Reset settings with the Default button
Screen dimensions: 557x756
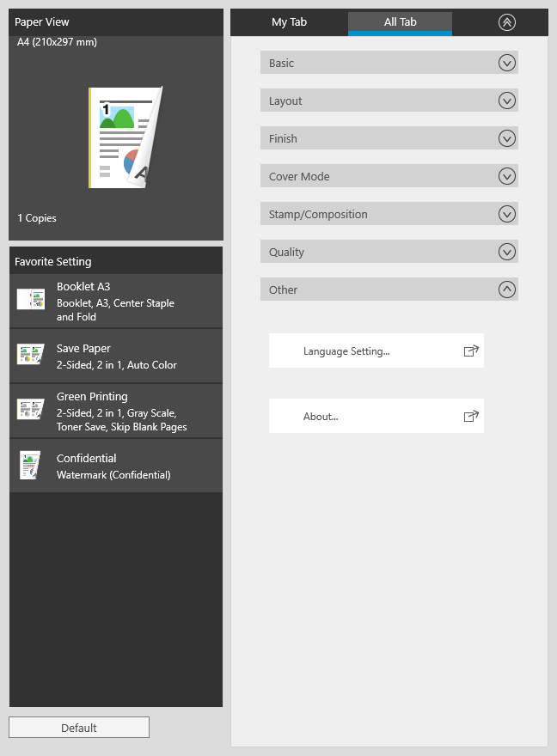[x=79, y=727]
